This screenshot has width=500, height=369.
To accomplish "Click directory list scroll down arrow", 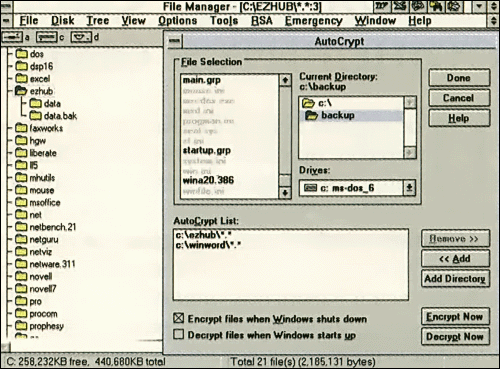I will pos(410,153).
